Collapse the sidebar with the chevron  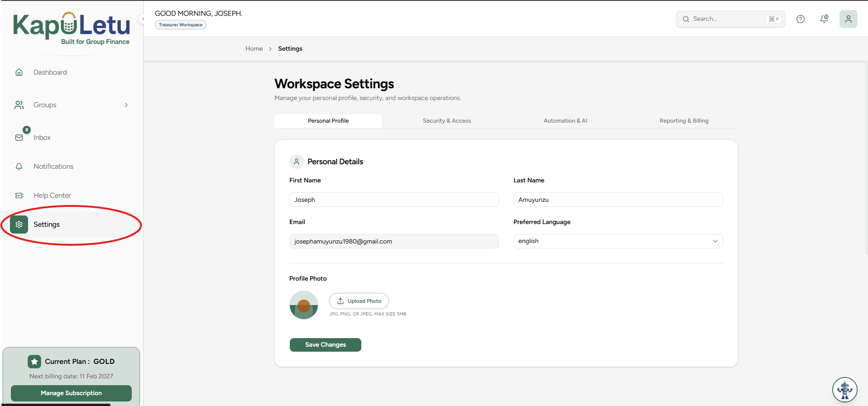[x=143, y=19]
